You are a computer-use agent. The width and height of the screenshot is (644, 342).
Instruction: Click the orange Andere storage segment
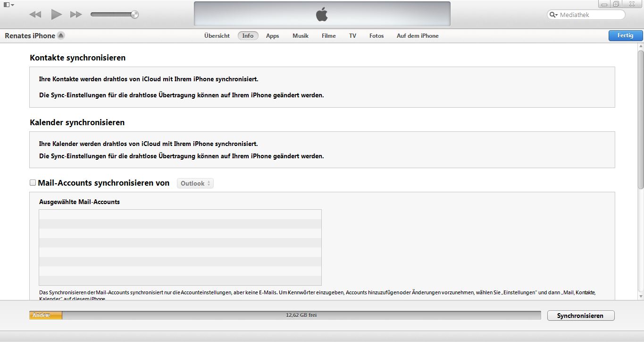(x=46, y=315)
